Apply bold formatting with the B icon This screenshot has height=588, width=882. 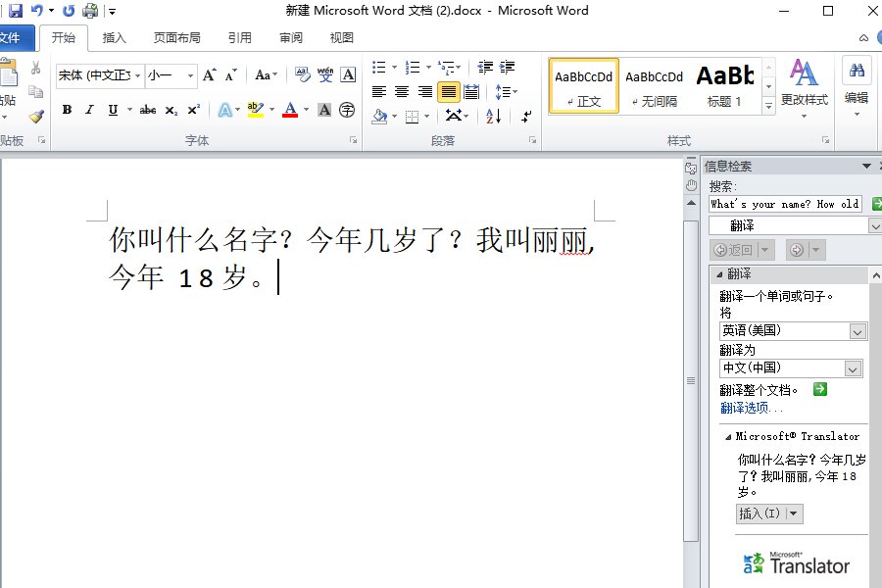pos(66,109)
